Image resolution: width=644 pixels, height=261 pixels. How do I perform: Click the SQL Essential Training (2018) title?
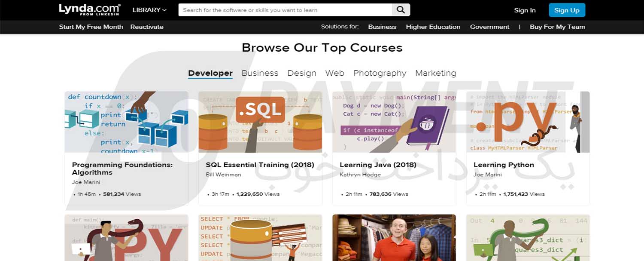260,165
